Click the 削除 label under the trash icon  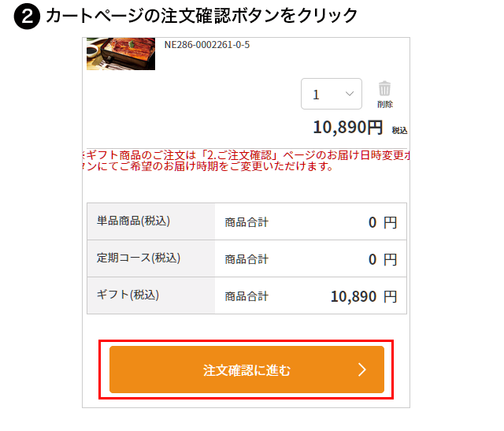click(x=384, y=104)
